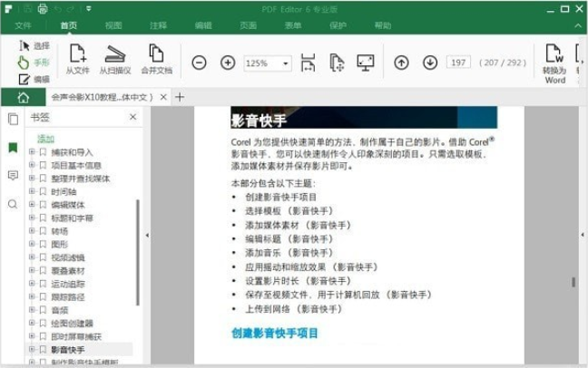Switch to the 表单 tab
588x368 pixels.
click(x=293, y=25)
